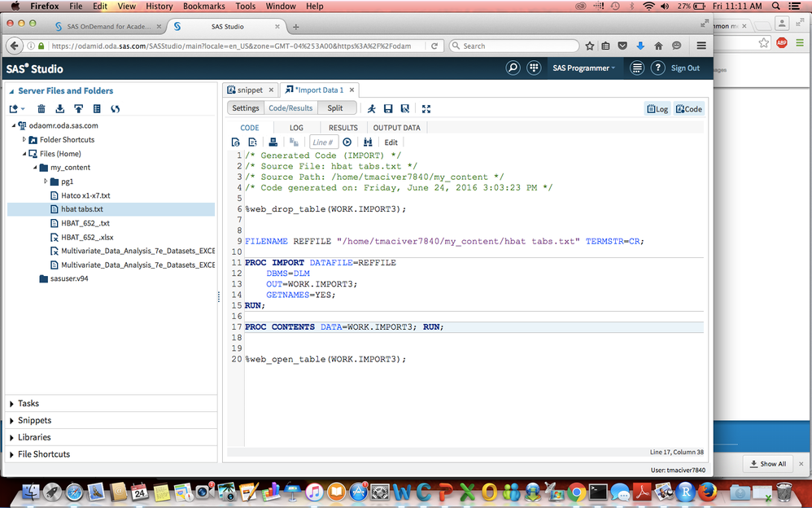Screen dimensions: 812x508
Task: Click the refresh icon in the files panel
Action: 116,108
